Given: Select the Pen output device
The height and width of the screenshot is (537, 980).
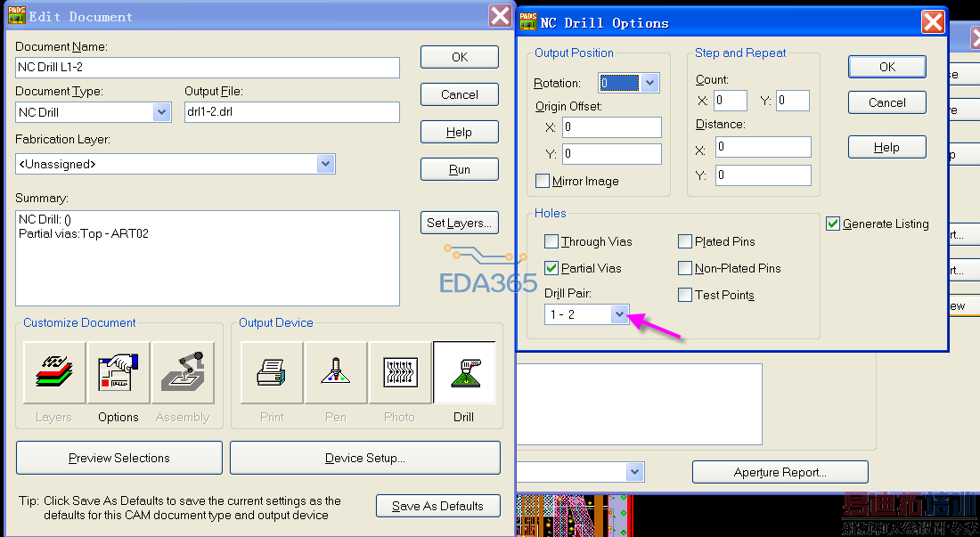Looking at the screenshot, I should pyautogui.click(x=336, y=373).
